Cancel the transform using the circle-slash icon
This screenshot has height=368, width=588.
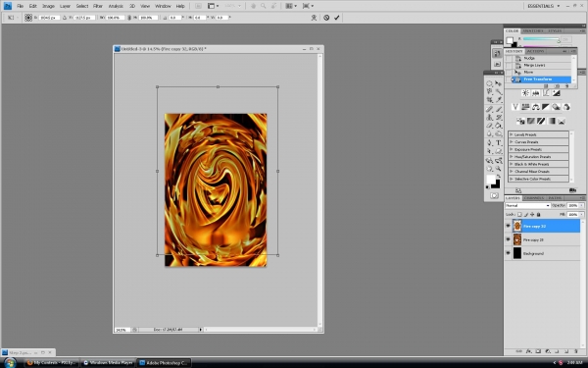tap(326, 18)
